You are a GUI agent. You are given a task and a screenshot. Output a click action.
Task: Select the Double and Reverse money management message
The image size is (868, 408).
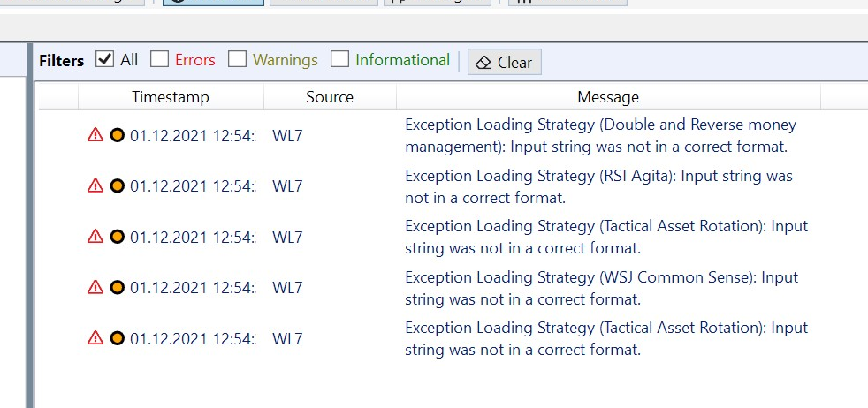(600, 135)
